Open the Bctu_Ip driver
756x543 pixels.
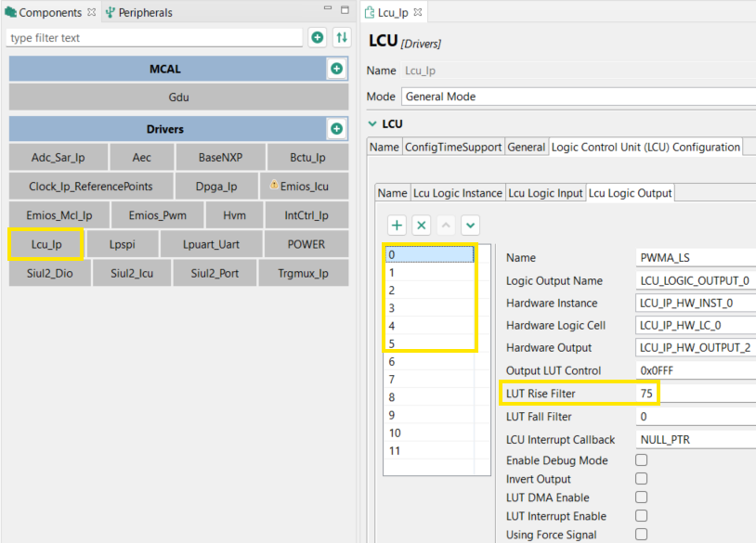[x=307, y=158]
